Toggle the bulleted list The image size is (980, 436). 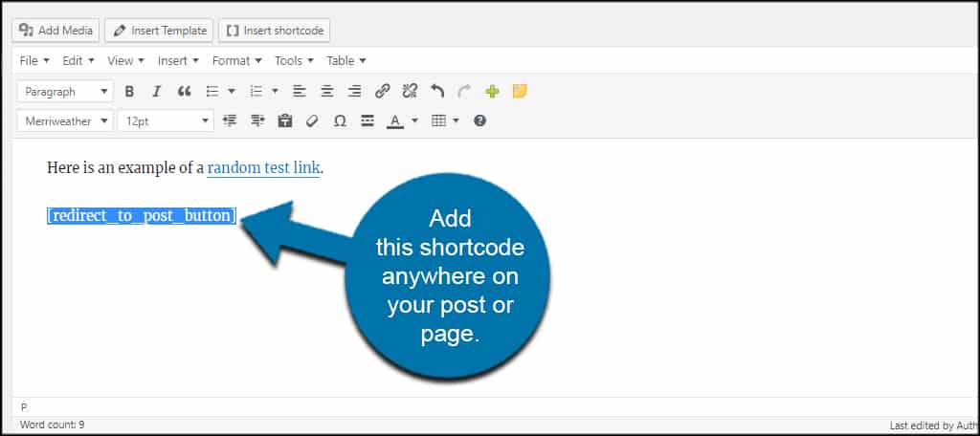tap(212, 91)
